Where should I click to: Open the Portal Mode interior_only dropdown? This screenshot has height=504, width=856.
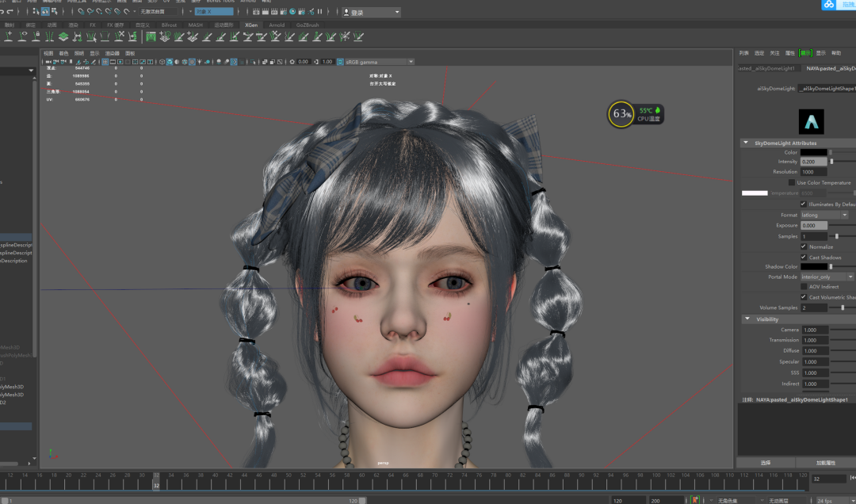pyautogui.click(x=827, y=277)
